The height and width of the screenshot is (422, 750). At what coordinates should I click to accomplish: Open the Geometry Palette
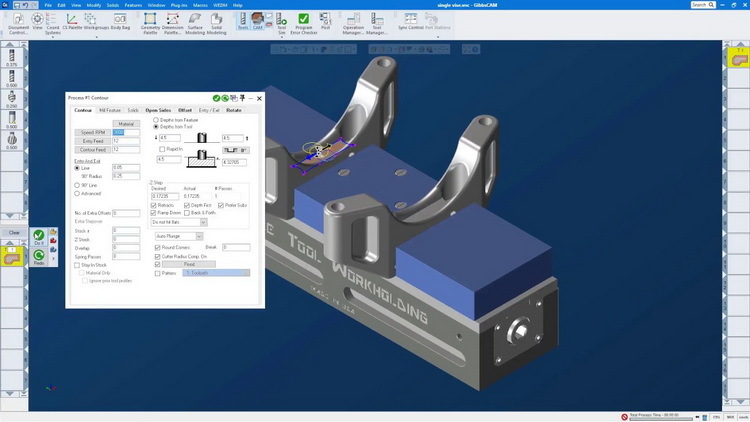[151, 19]
